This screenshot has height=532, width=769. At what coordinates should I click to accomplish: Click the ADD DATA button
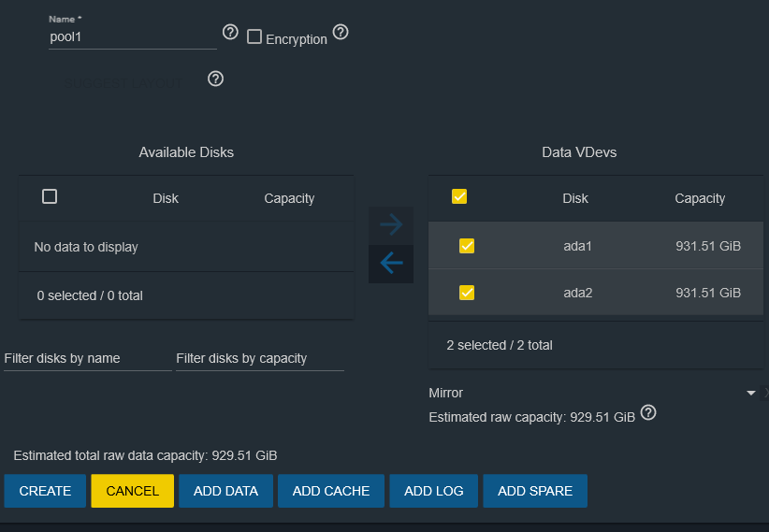coord(225,491)
